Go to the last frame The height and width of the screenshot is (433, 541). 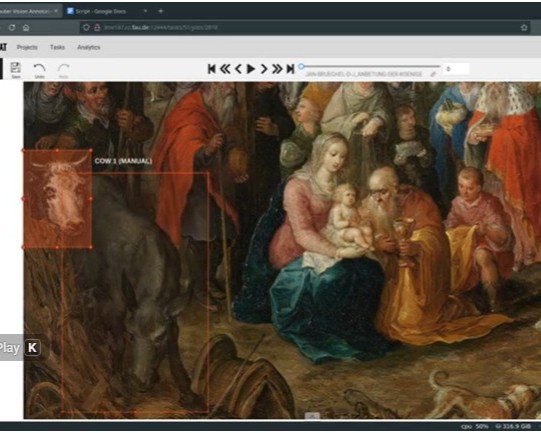(x=290, y=69)
